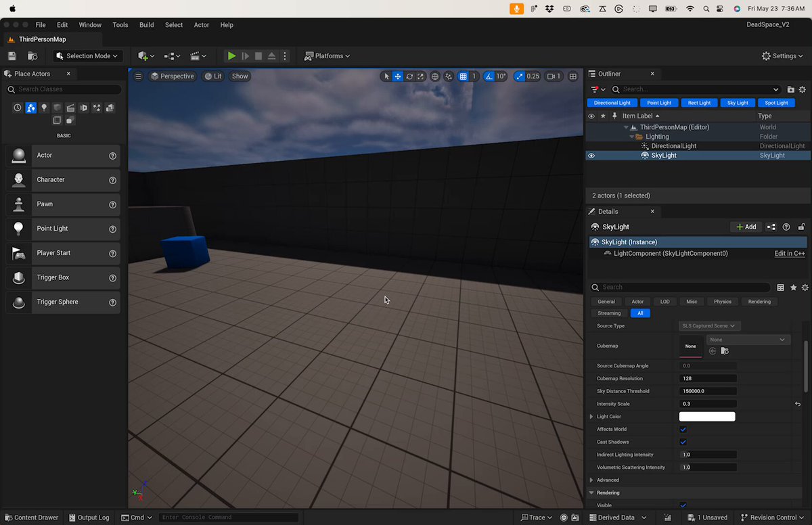Add a new folder in the Outliner
Screen dimensions: 812x525
(791, 89)
